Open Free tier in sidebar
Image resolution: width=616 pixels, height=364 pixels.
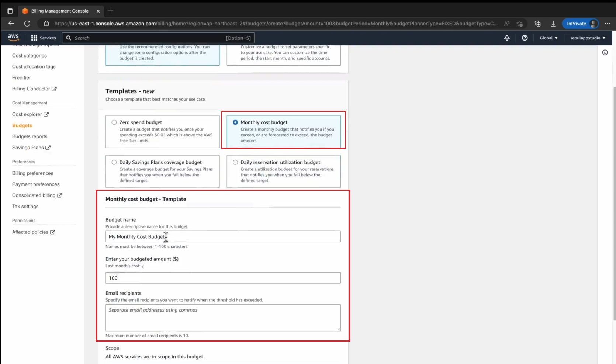point(21,78)
